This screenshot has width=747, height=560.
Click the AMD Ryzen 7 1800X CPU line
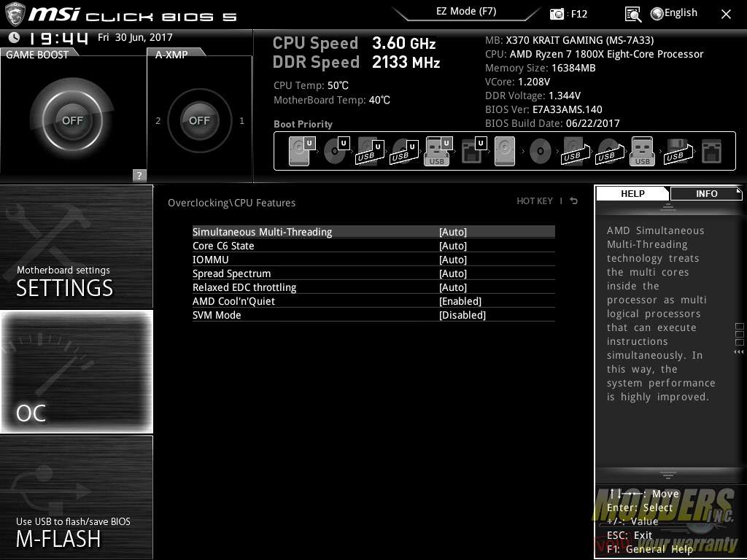[594, 54]
